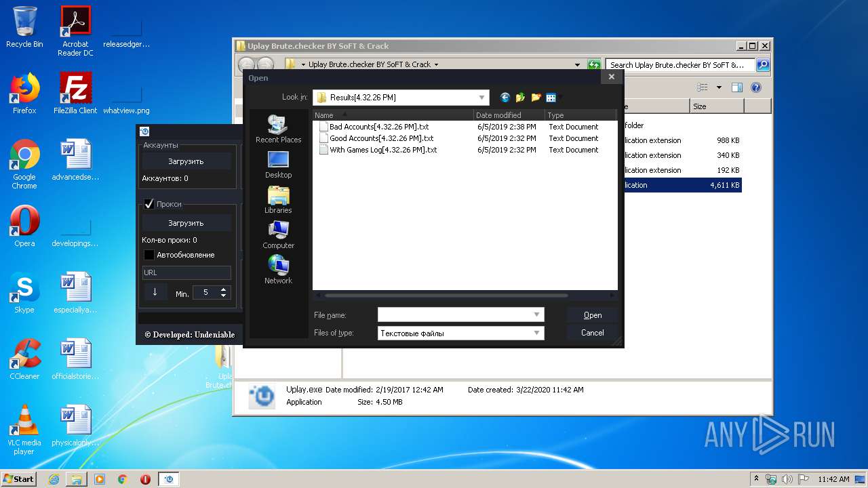Open Explorer help icon
This screenshot has width=868, height=488.
(x=756, y=87)
